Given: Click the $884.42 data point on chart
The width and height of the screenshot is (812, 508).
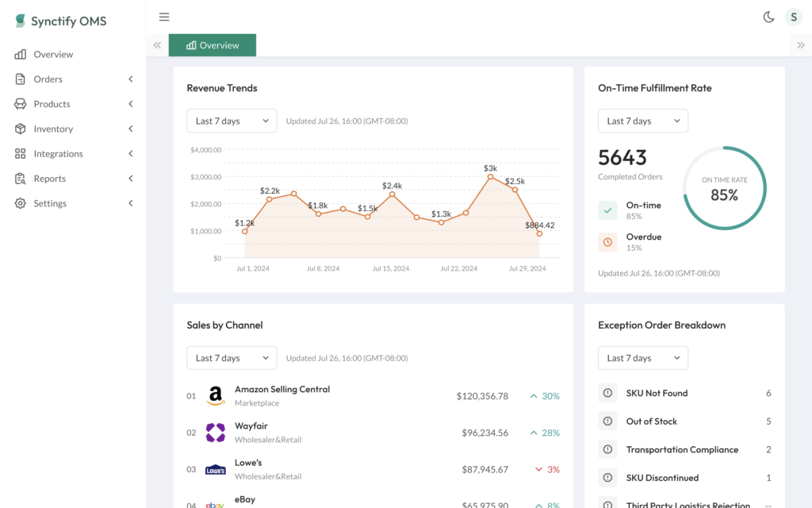Looking at the screenshot, I should pyautogui.click(x=539, y=234).
